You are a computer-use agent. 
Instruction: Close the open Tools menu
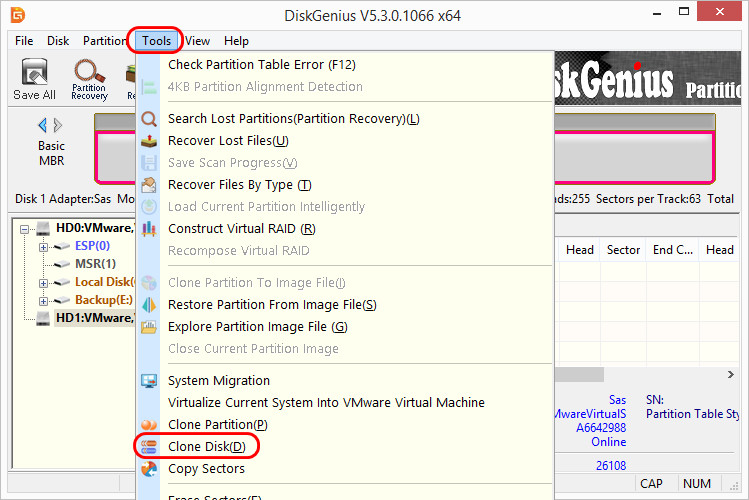[156, 41]
